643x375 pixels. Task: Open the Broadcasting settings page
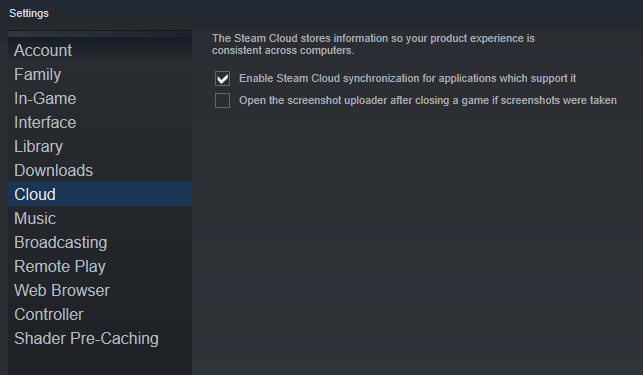click(x=100, y=242)
